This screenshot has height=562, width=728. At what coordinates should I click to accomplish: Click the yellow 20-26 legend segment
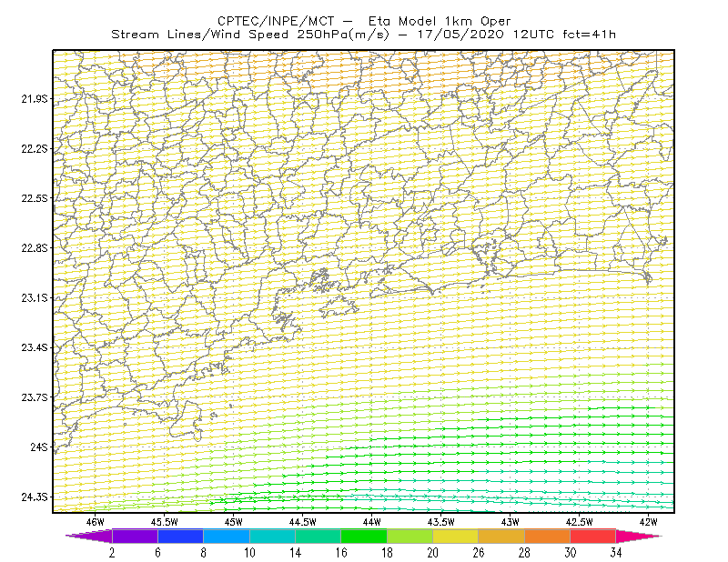click(456, 536)
